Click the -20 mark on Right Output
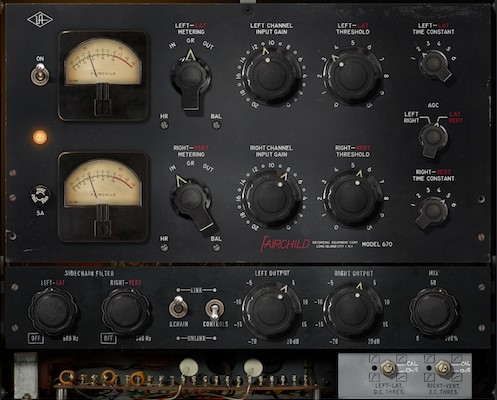This screenshot has height=400, width=497. pos(334,341)
